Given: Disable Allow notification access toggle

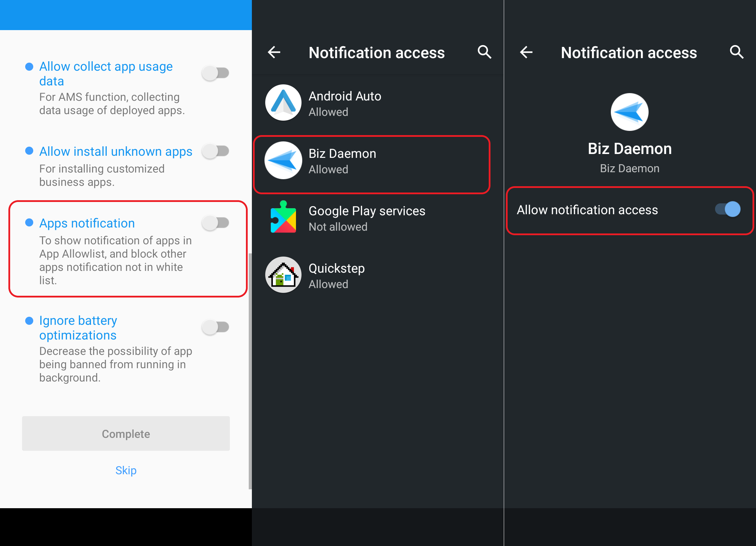Looking at the screenshot, I should pyautogui.click(x=728, y=210).
